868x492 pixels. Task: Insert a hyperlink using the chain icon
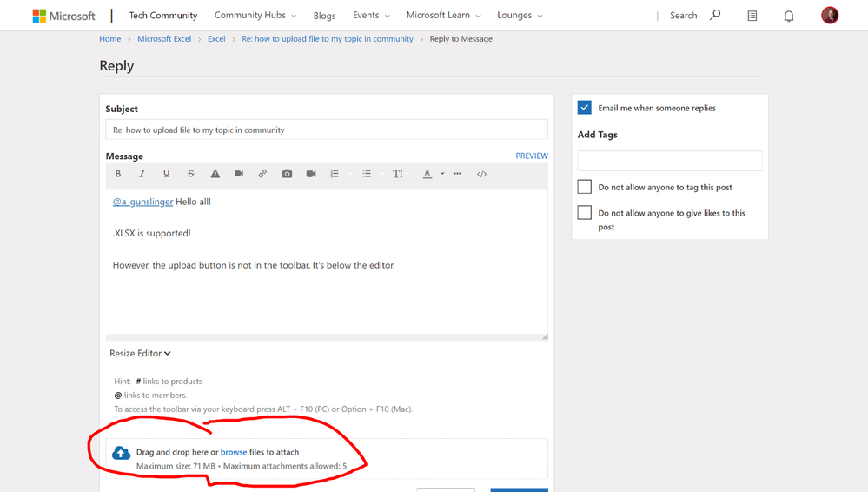[x=262, y=174]
